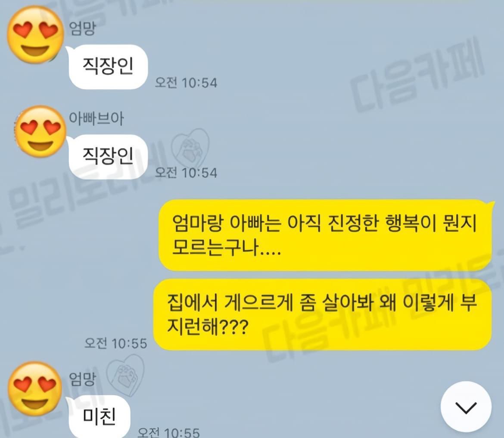Tap the yellow bubble starting with 엄마랑 아빠는
This screenshot has height=438, width=504.
tap(326, 235)
